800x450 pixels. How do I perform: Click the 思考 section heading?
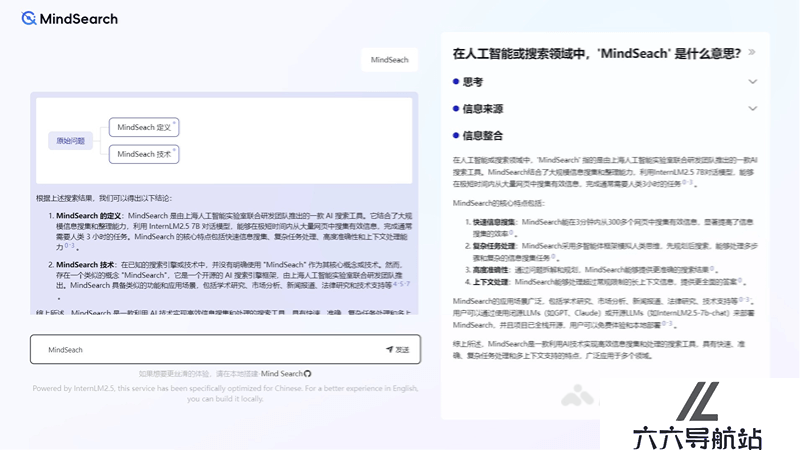(472, 82)
